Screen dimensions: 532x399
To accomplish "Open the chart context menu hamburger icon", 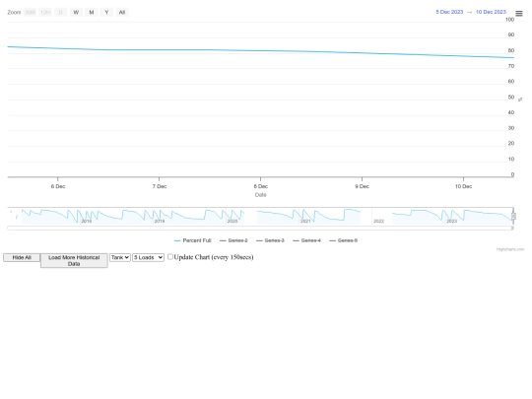I will 519,14.
